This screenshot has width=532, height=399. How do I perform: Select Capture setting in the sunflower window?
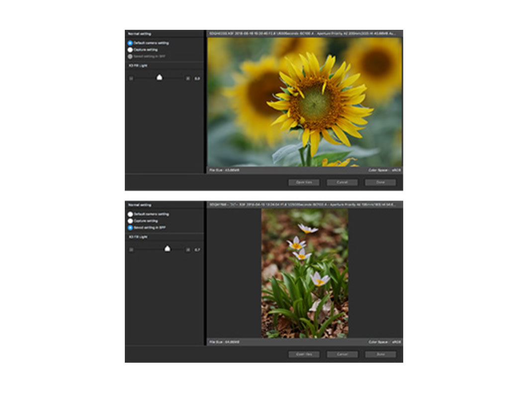[x=130, y=50]
